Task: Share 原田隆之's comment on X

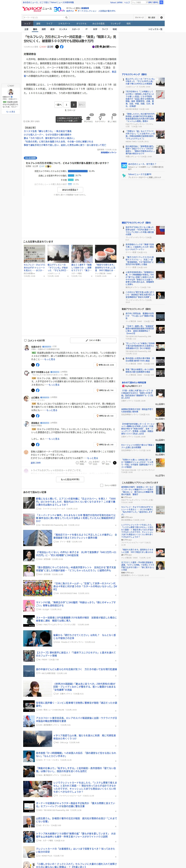Action: pos(33,444)
